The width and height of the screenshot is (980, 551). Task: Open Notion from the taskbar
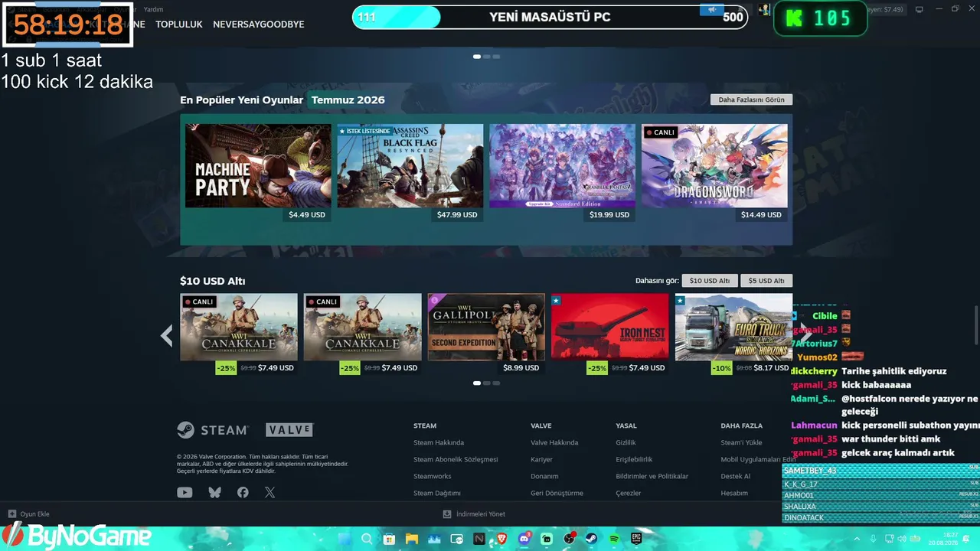point(479,539)
